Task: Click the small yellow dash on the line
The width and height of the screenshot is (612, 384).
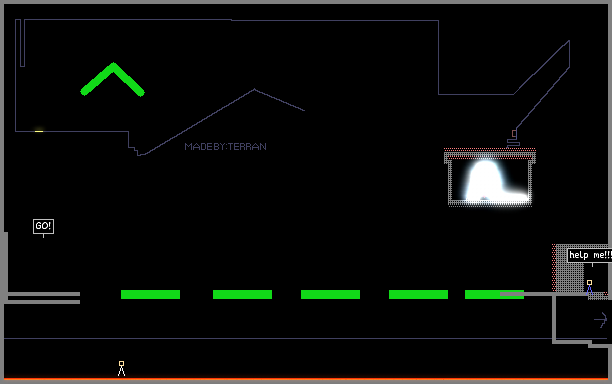Action: click(39, 131)
